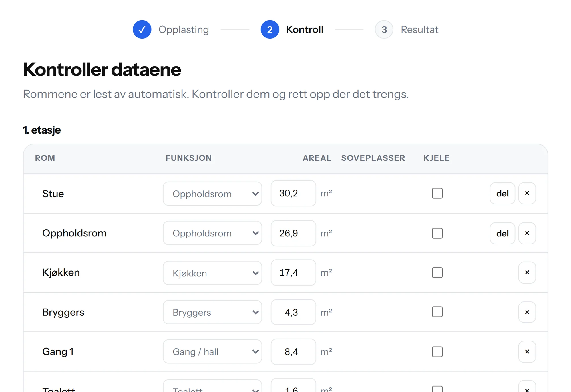Open the Resultat step label
Viewport: 571px width, 392px height.
[419, 29]
